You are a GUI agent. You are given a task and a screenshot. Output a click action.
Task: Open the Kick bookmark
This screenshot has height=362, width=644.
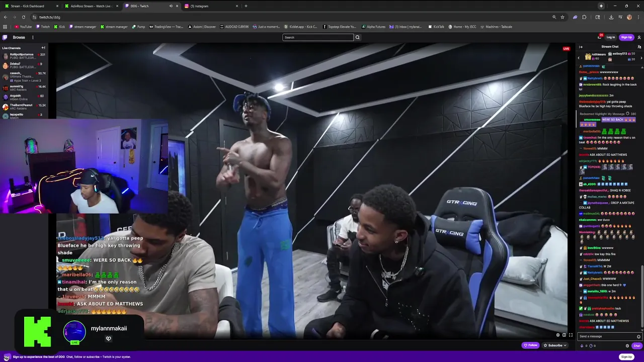[59, 27]
